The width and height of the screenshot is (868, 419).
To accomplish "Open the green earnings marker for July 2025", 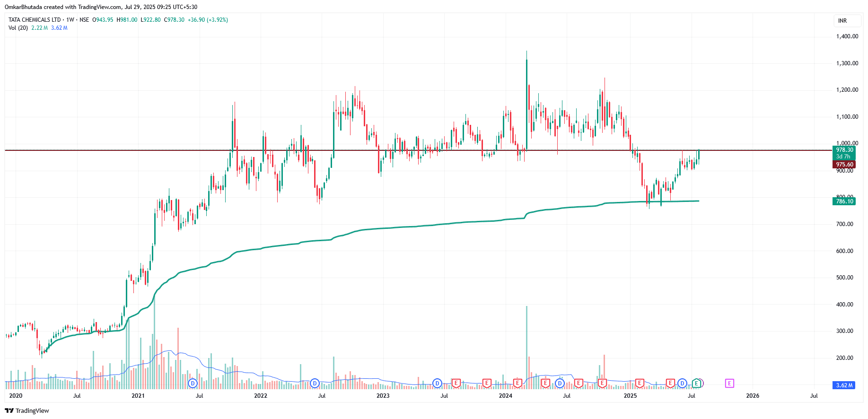I will (x=696, y=383).
